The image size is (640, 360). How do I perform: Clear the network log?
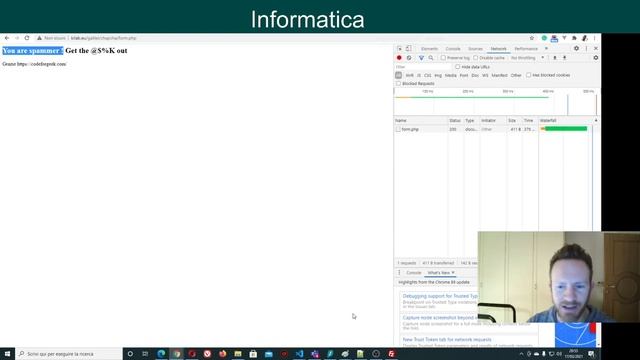click(409, 58)
